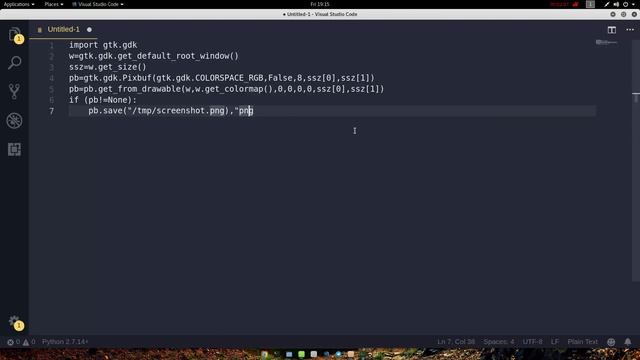The height and width of the screenshot is (360, 640).
Task: Click the Python 2.7.14 interpreter selector
Action: click(65, 342)
